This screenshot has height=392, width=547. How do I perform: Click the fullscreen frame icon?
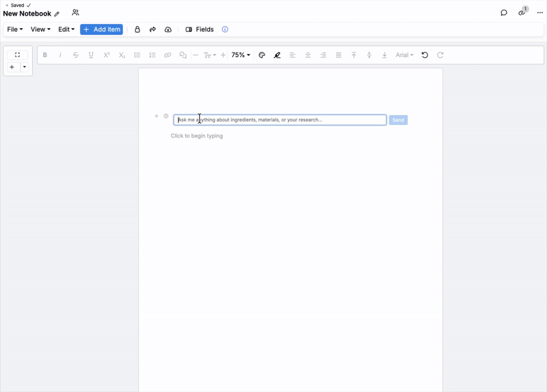click(x=18, y=55)
